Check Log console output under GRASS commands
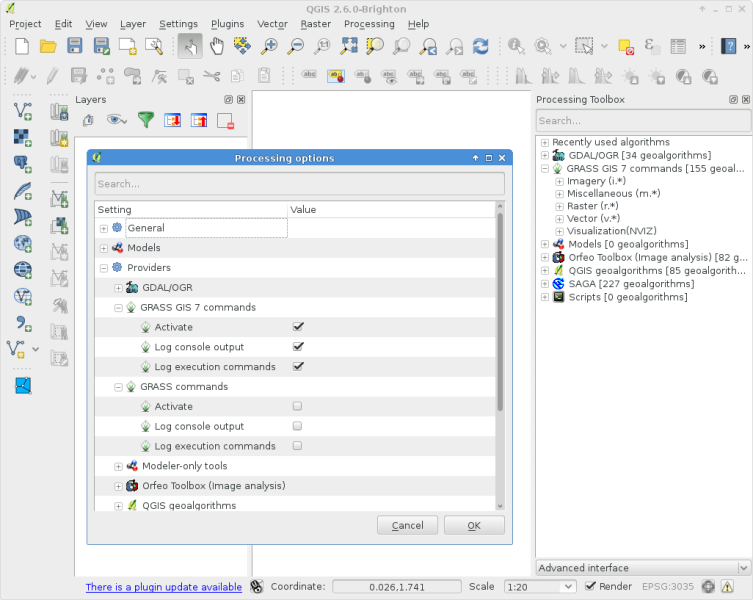 pos(297,426)
